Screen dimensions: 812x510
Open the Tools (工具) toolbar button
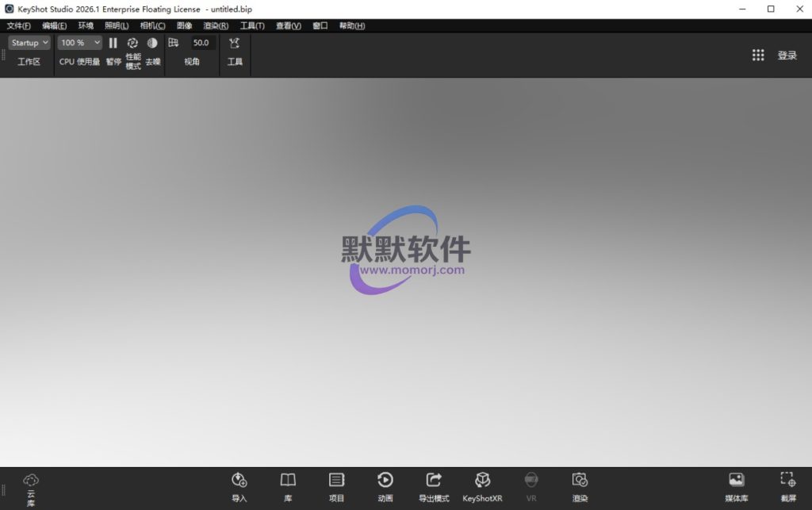235,49
